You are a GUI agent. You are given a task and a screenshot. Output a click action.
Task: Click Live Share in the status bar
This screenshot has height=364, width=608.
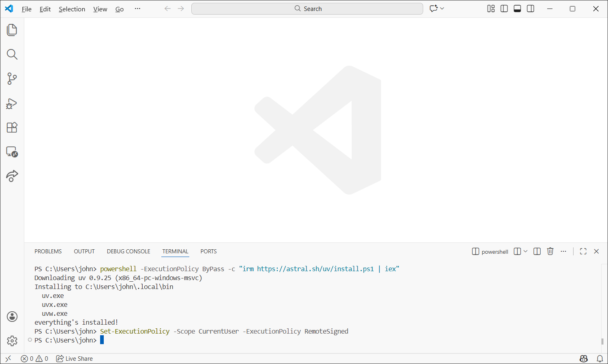75,358
